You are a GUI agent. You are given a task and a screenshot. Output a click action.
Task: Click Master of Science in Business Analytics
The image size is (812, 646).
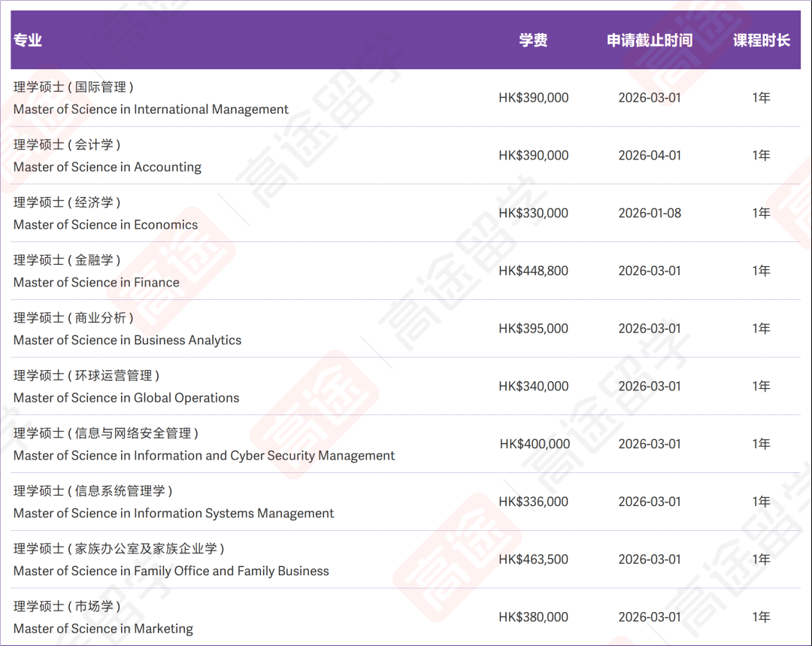(127, 340)
